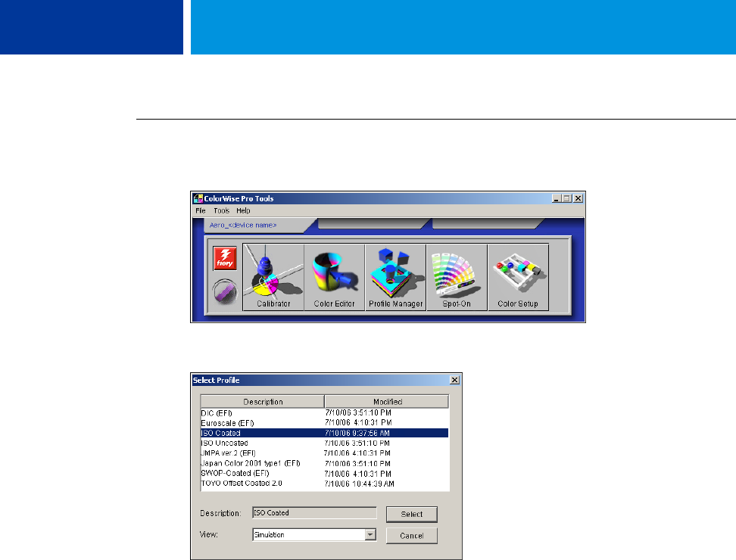Click ColorWise Pro Tools title bar icon

(198, 198)
